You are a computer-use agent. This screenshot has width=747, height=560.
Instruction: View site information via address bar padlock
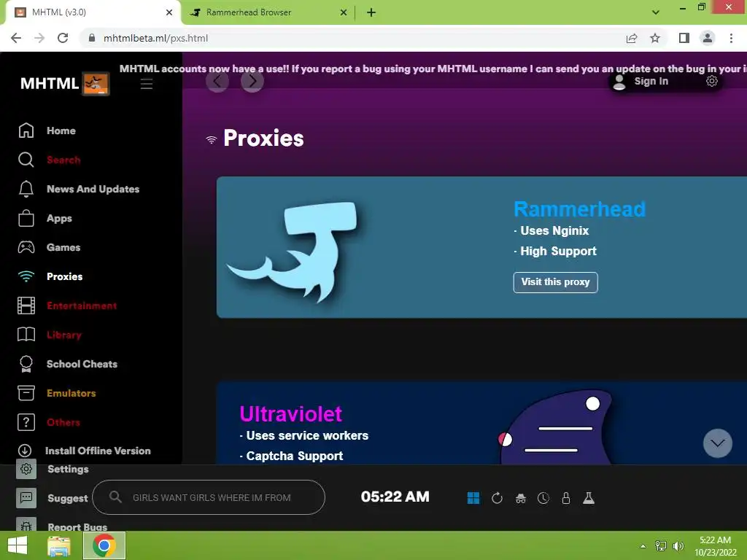point(92,38)
